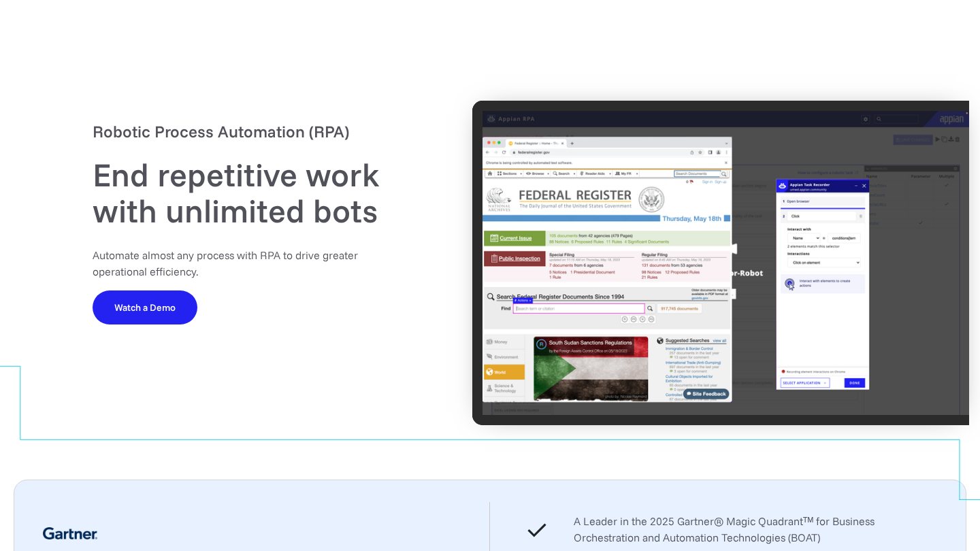Click the interact with elements cursor icon
The width and height of the screenshot is (980, 551).
coord(789,284)
